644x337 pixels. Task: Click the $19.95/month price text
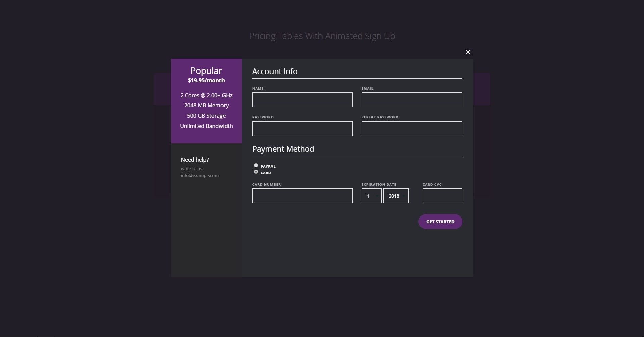(206, 80)
